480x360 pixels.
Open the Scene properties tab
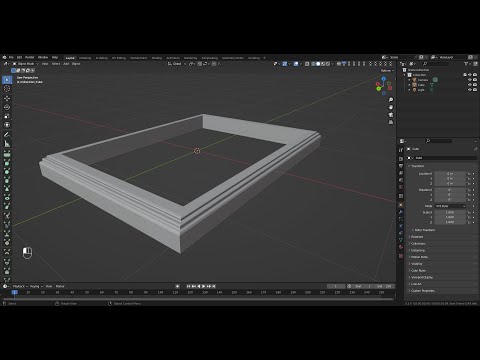point(401,180)
